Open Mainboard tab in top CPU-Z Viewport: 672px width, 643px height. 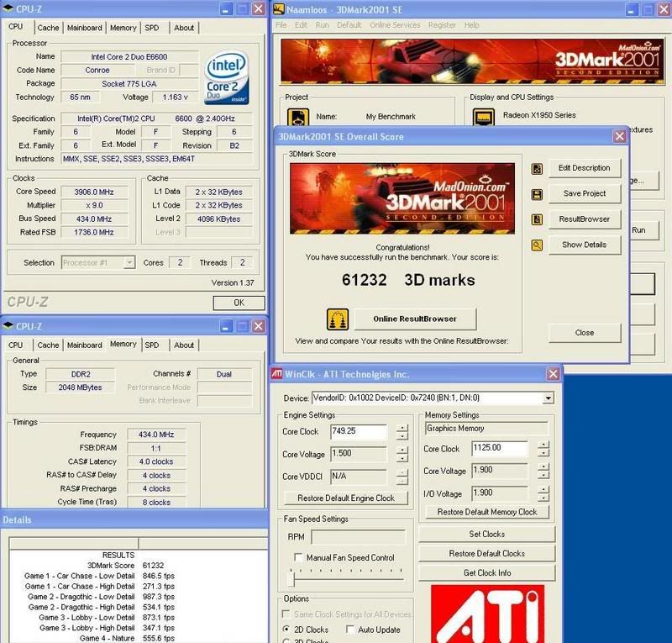tap(85, 28)
